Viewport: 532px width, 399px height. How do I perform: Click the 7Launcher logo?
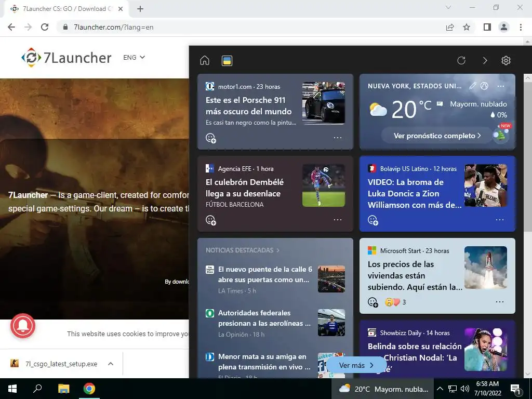pyautogui.click(x=66, y=58)
